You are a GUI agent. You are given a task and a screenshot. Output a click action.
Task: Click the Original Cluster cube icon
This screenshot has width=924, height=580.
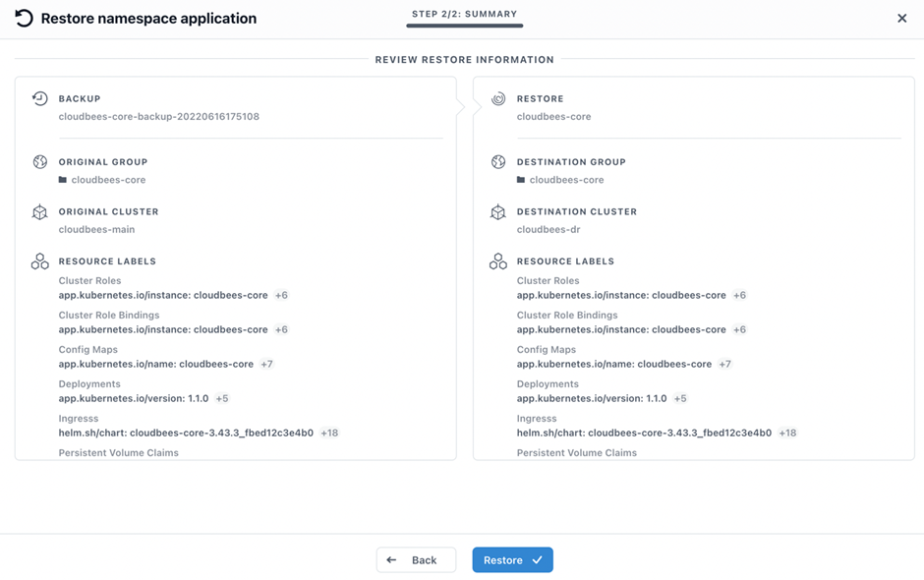click(39, 211)
